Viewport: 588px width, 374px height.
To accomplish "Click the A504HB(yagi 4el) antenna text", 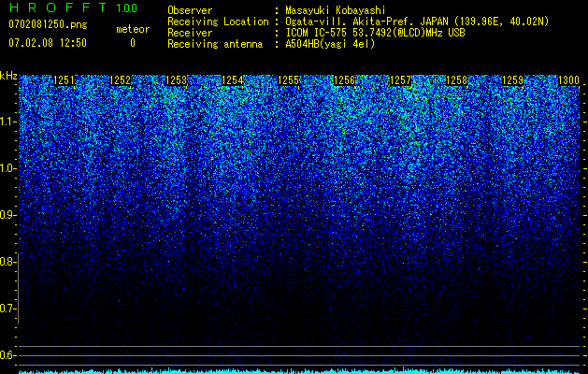I will click(330, 44).
